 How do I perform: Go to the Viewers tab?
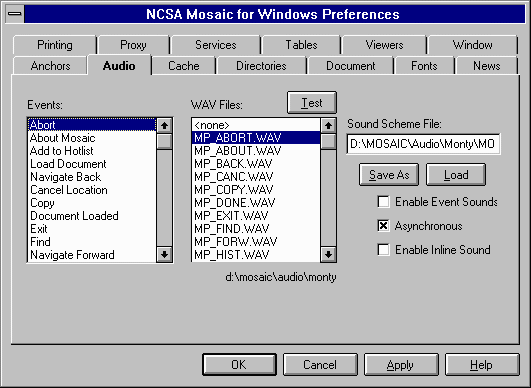(384, 45)
